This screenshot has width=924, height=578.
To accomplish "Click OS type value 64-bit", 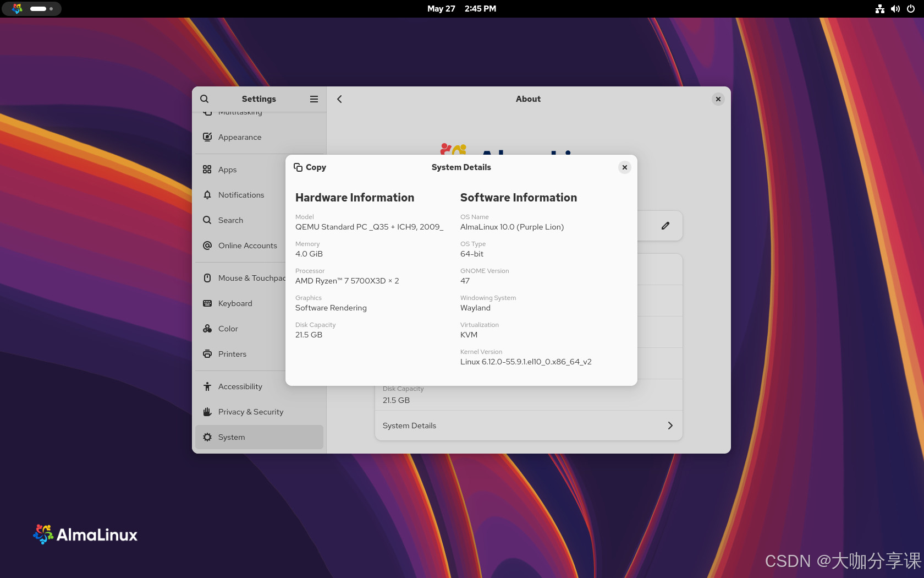I will [x=472, y=254].
